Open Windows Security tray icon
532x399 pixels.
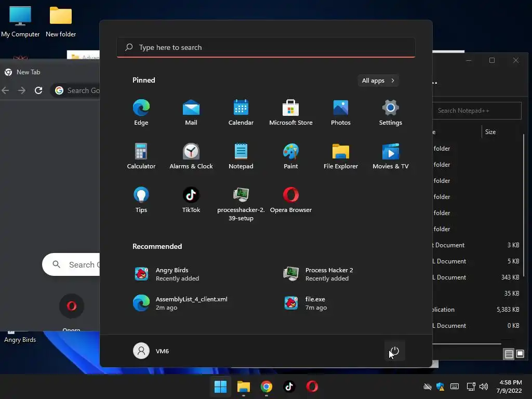point(441,387)
